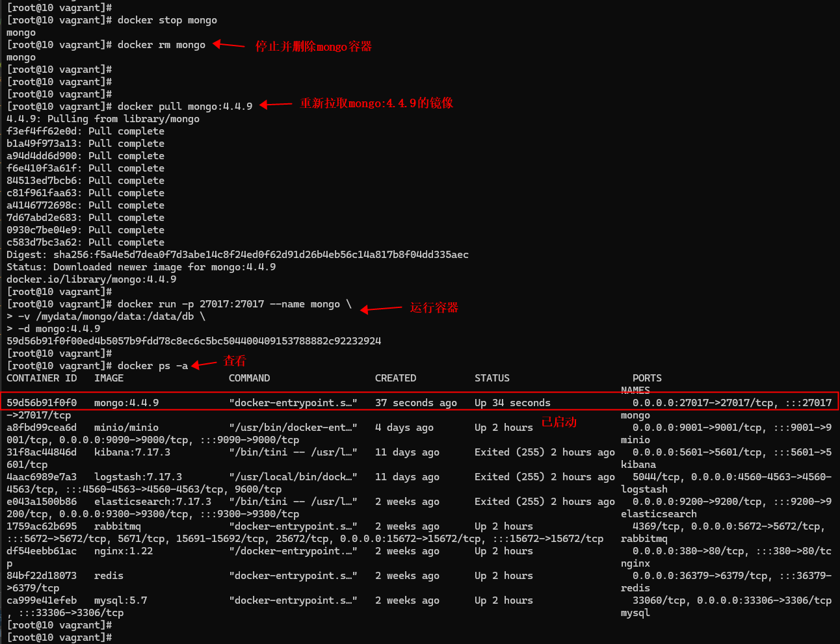The width and height of the screenshot is (840, 644).
Task: Click the red annotation 停止并删除mongo容器
Action: 314,46
